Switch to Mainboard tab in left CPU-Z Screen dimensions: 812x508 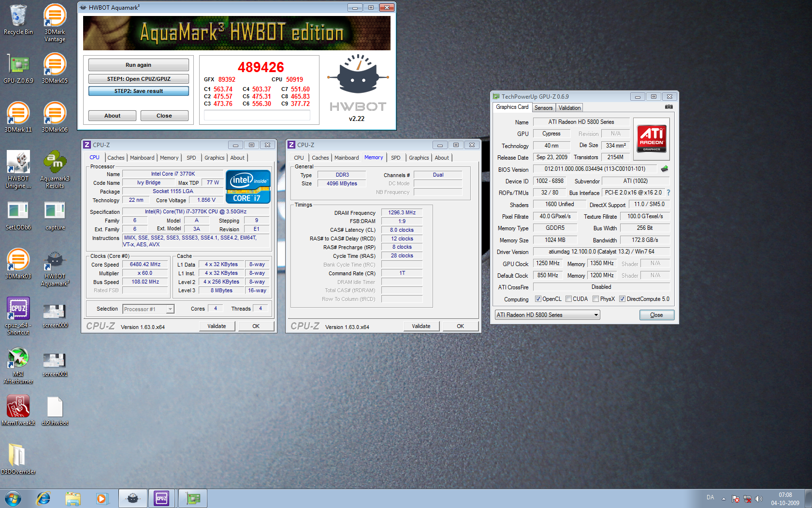(x=142, y=158)
